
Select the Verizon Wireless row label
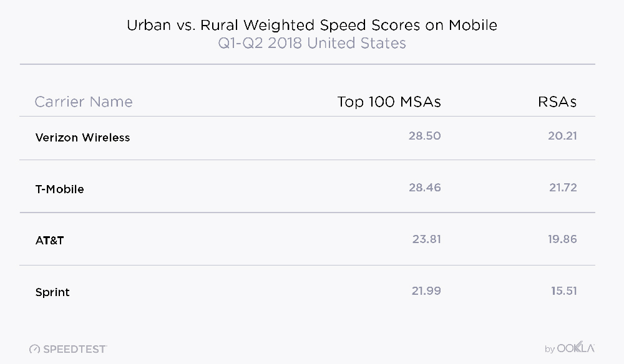[x=82, y=137]
